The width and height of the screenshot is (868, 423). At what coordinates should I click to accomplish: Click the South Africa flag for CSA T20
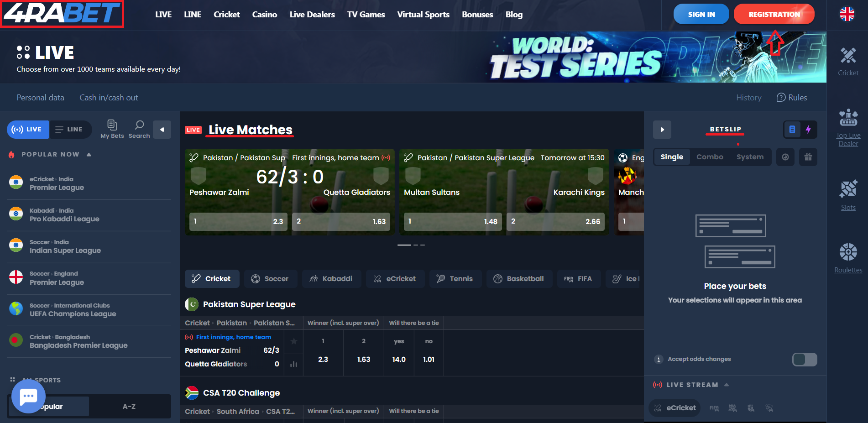click(x=192, y=393)
